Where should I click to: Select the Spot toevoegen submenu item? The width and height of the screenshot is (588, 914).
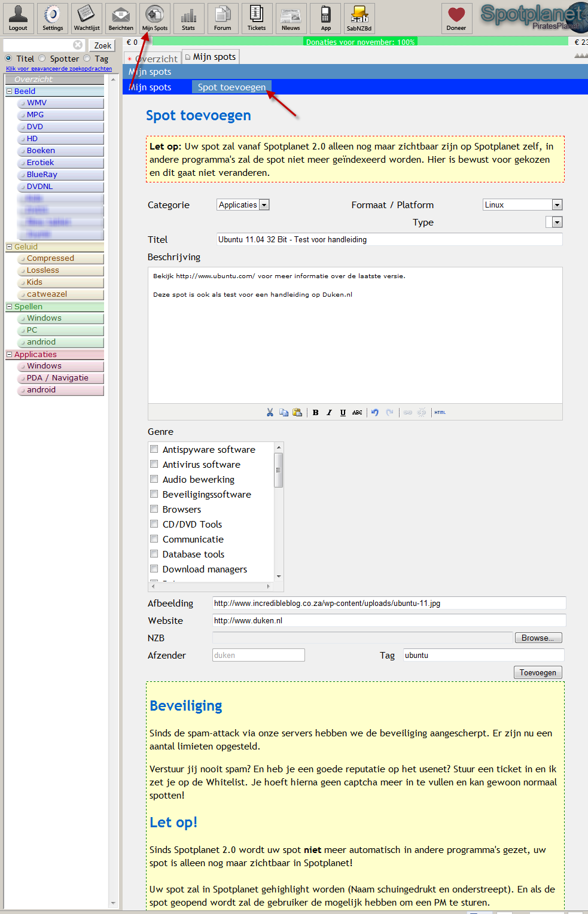(x=231, y=87)
